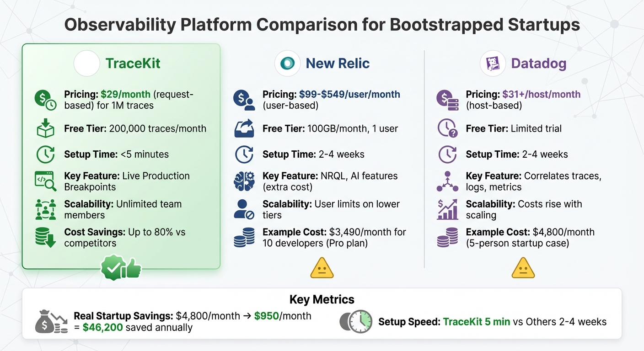
Task: Click the Setup Speed clock icon
Action: [x=356, y=321]
